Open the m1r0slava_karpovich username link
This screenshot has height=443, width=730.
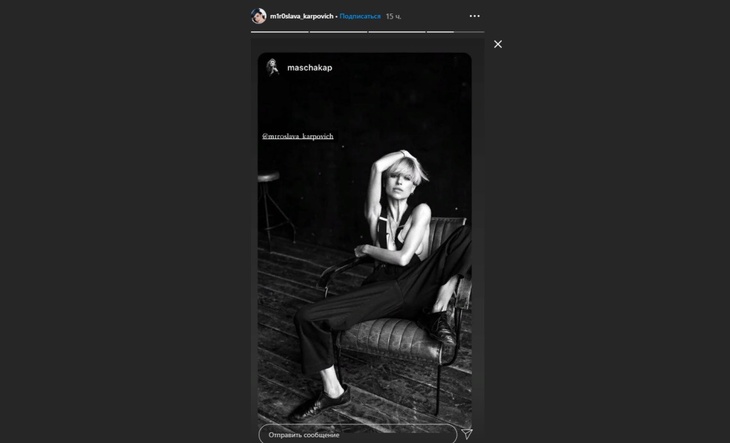pos(301,16)
